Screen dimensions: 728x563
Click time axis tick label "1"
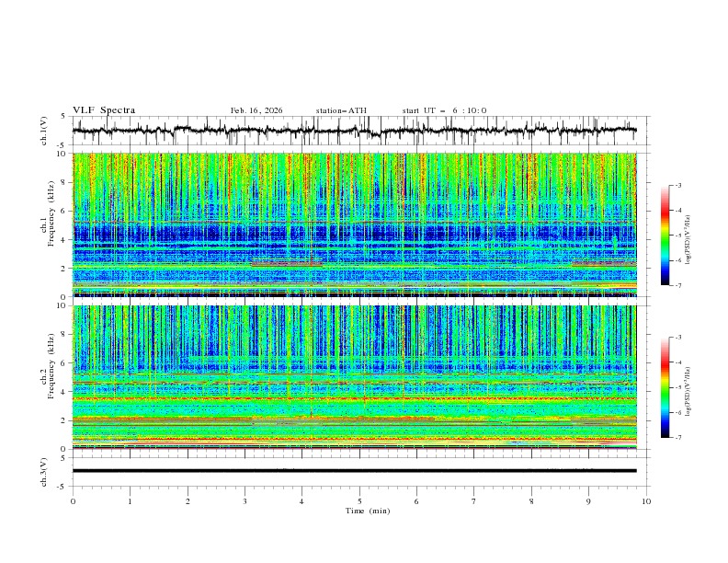point(130,501)
